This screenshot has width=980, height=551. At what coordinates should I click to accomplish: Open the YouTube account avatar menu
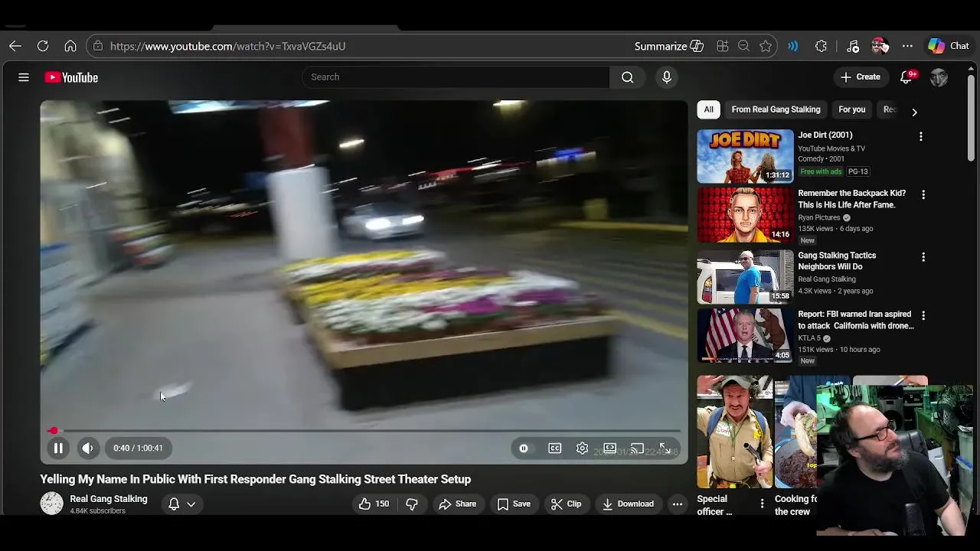939,77
